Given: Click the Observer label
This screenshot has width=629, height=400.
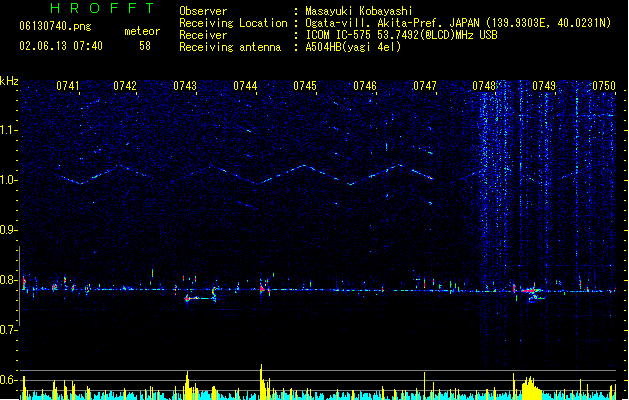Looking at the screenshot, I should tap(203, 11).
